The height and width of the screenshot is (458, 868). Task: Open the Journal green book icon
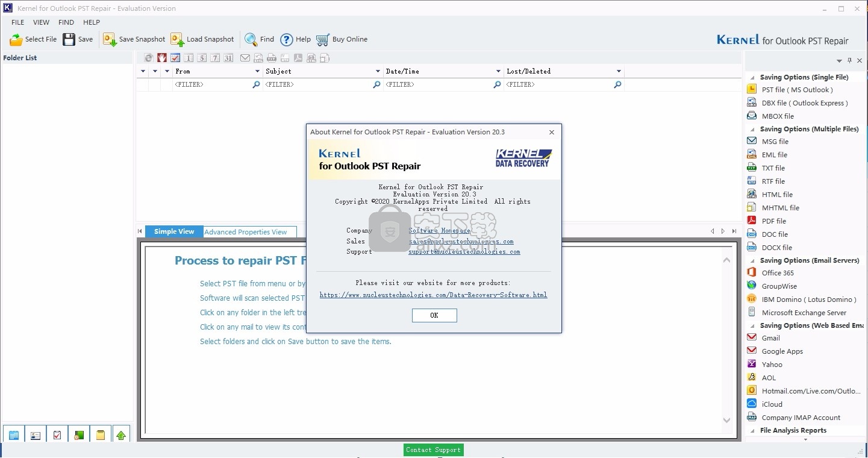point(79,435)
